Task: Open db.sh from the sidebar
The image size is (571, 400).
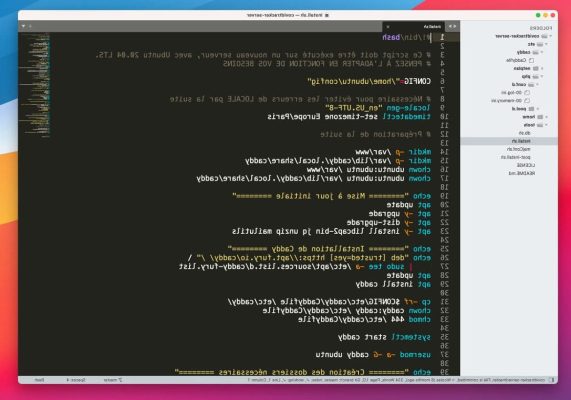Action: (x=524, y=133)
